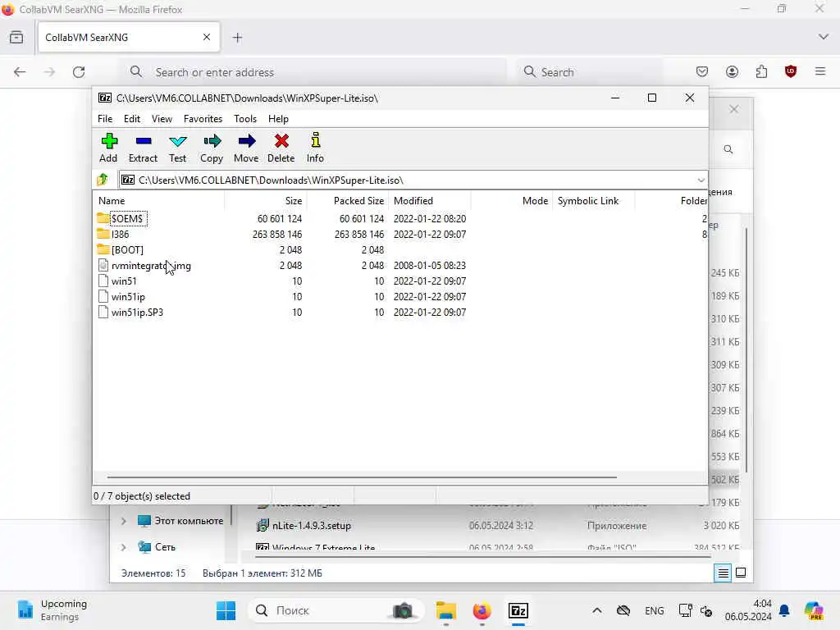Viewport: 840px width, 630px height.
Task: Click the Move toolbar icon
Action: (246, 141)
